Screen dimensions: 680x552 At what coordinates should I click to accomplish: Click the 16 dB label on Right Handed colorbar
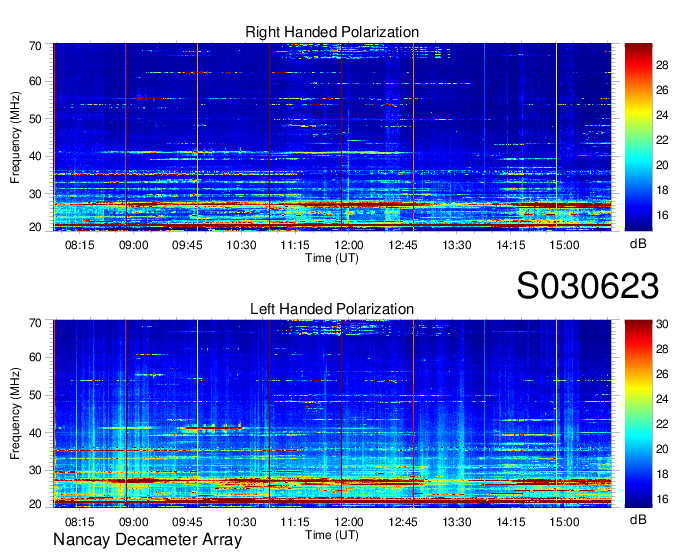662,215
